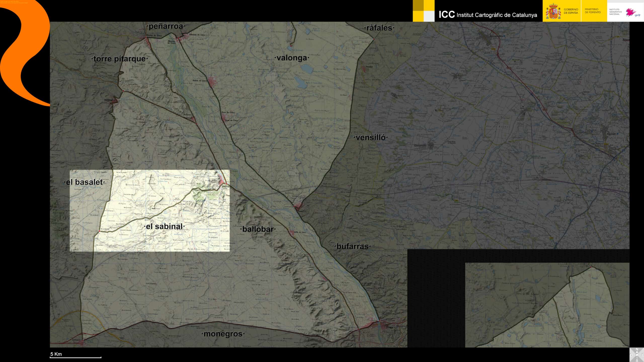Select the el basalet label
Screen dimensions: 644x362
click(84, 182)
